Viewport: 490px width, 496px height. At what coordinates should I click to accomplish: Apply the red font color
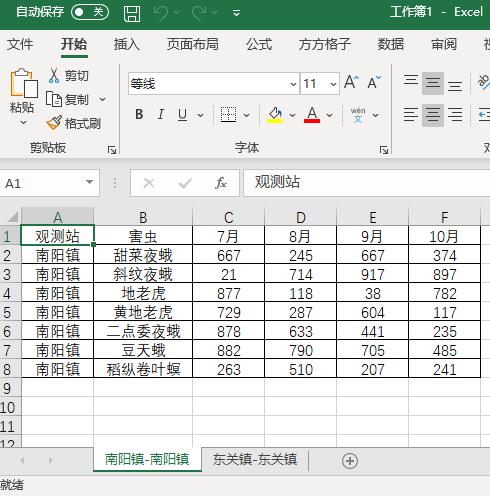(312, 115)
